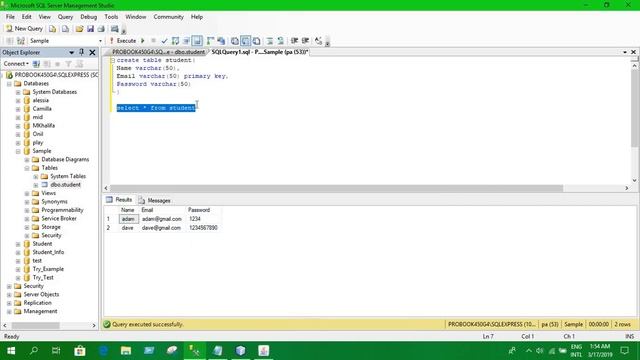This screenshot has height=360, width=640.
Task: Open Windows search from the taskbar
Action: [x=34, y=351]
